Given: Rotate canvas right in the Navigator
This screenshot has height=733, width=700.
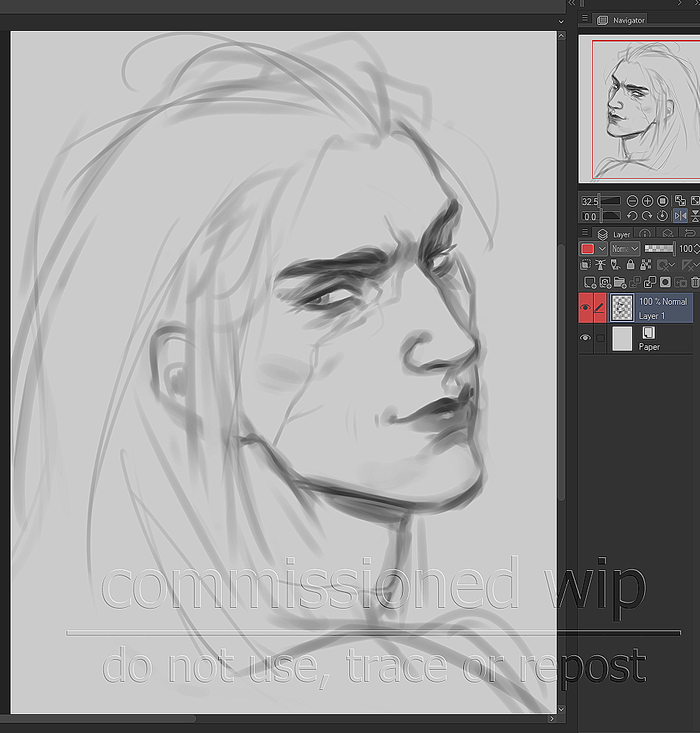Looking at the screenshot, I should [647, 216].
